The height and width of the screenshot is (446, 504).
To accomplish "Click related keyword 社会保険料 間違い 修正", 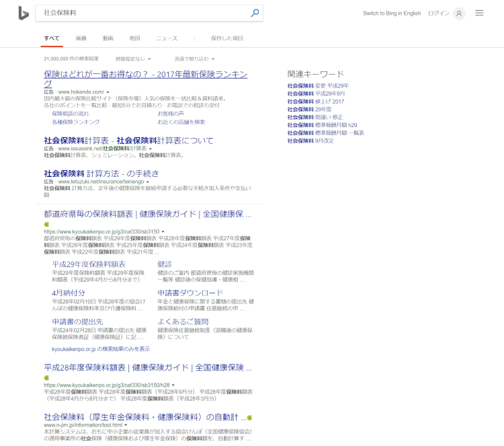I will click(x=315, y=117).
